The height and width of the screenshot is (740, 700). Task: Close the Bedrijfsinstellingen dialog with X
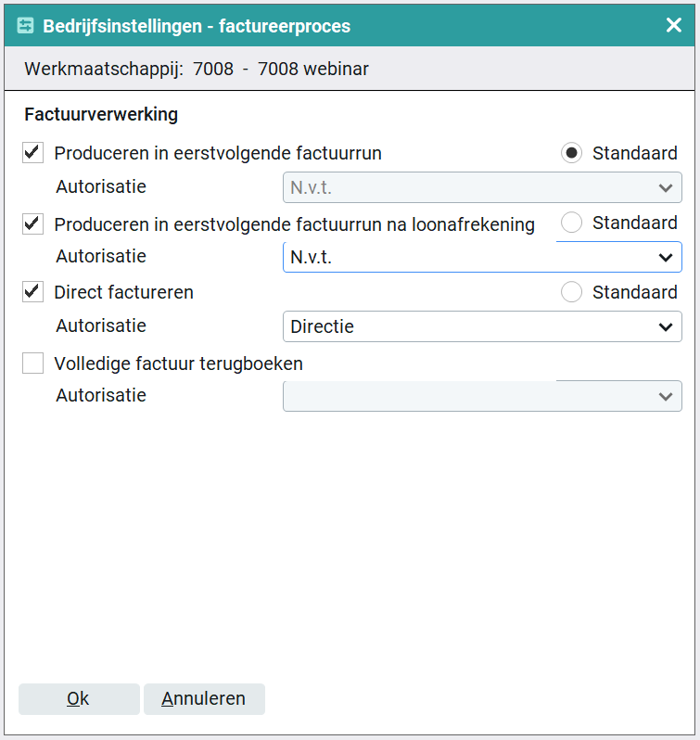674,25
